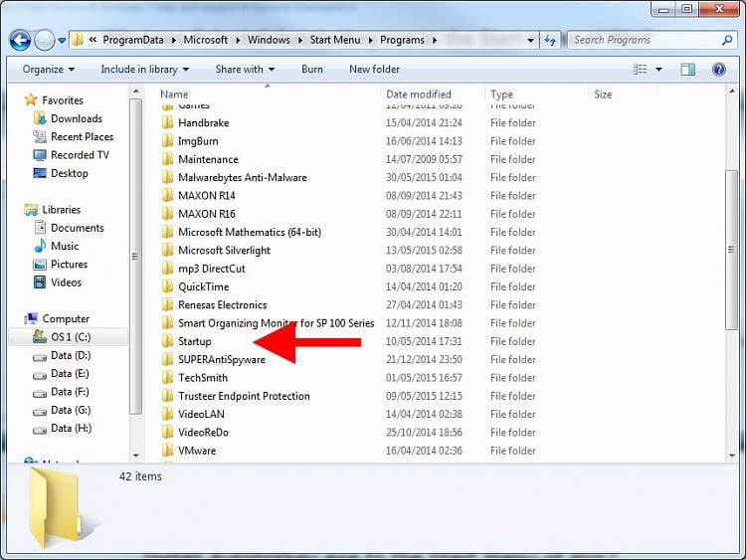Open the Organize menu

coord(49,70)
